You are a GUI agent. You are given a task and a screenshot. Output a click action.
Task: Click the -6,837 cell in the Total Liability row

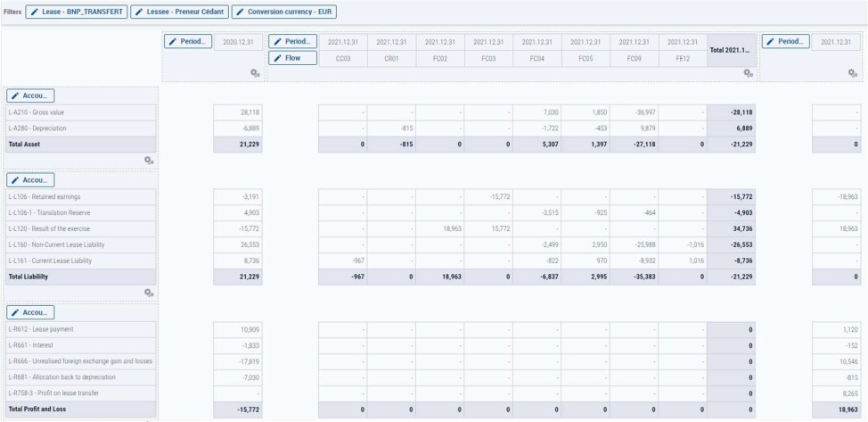537,277
